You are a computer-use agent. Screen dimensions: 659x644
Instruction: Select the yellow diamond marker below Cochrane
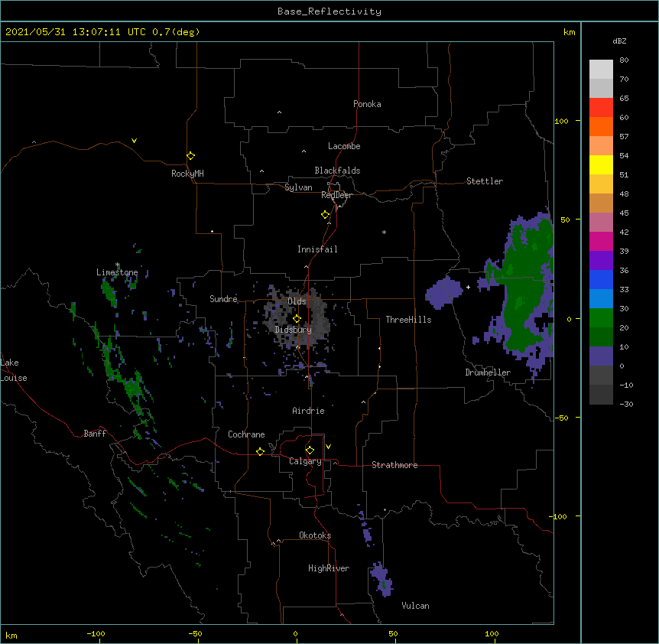pyautogui.click(x=260, y=451)
